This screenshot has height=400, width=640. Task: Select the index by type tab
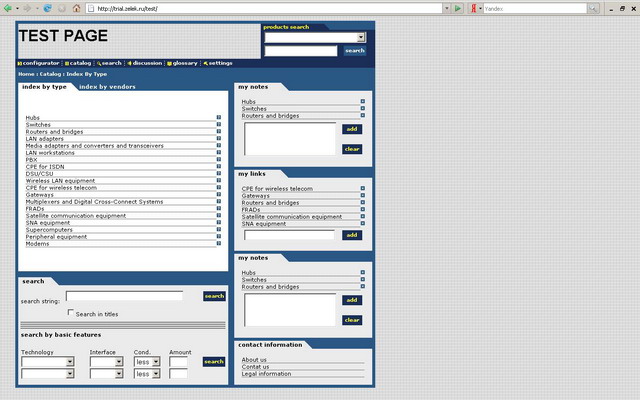tap(44, 87)
